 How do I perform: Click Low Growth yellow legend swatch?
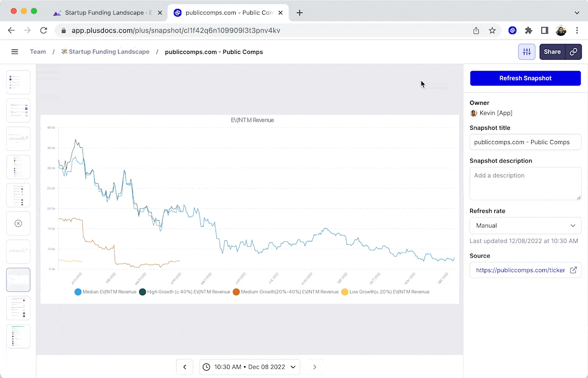344,292
